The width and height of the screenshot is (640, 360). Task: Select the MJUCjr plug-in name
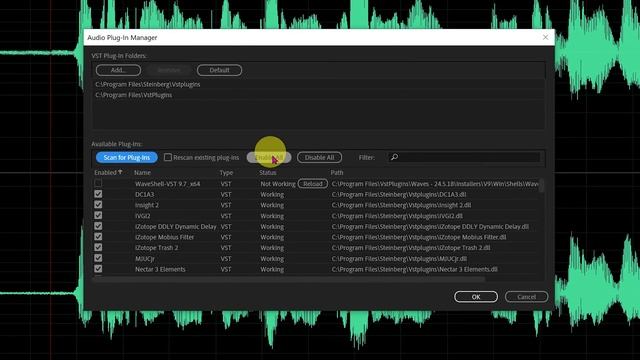145,259
